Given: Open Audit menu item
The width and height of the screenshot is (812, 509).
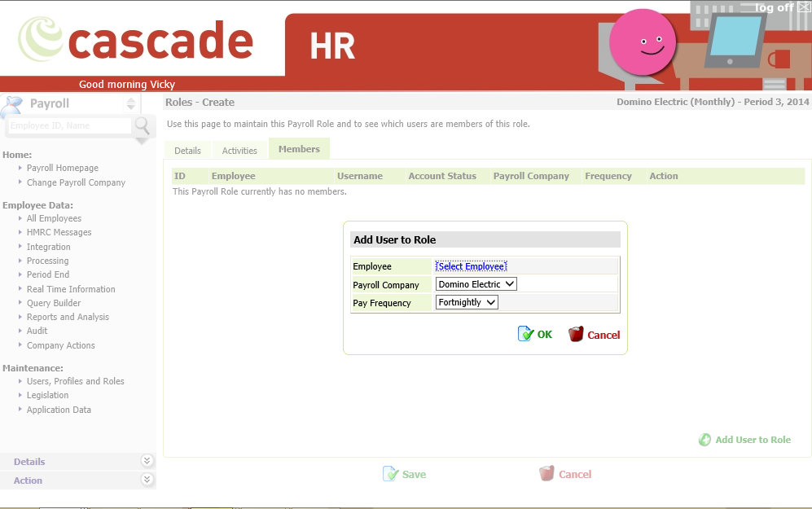Looking at the screenshot, I should click(37, 331).
